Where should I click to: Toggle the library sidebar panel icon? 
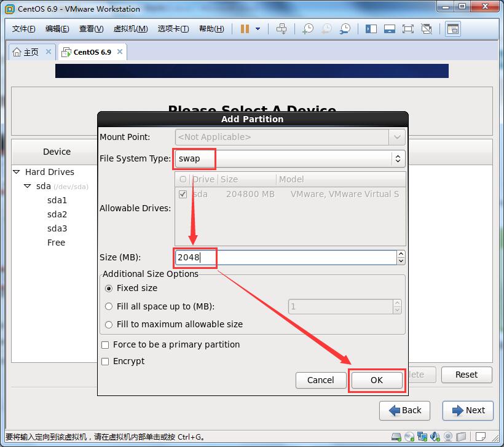point(371,29)
